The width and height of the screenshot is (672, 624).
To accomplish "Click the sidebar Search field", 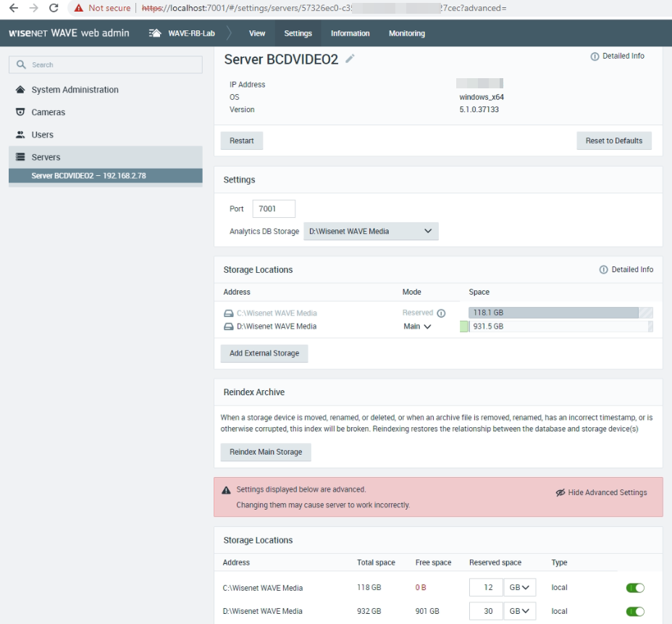I will (x=106, y=64).
